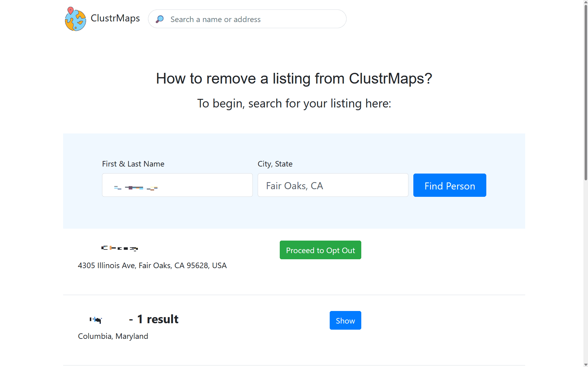Click the green Proceed to Opt Out button
This screenshot has width=588, height=367.
point(320,250)
